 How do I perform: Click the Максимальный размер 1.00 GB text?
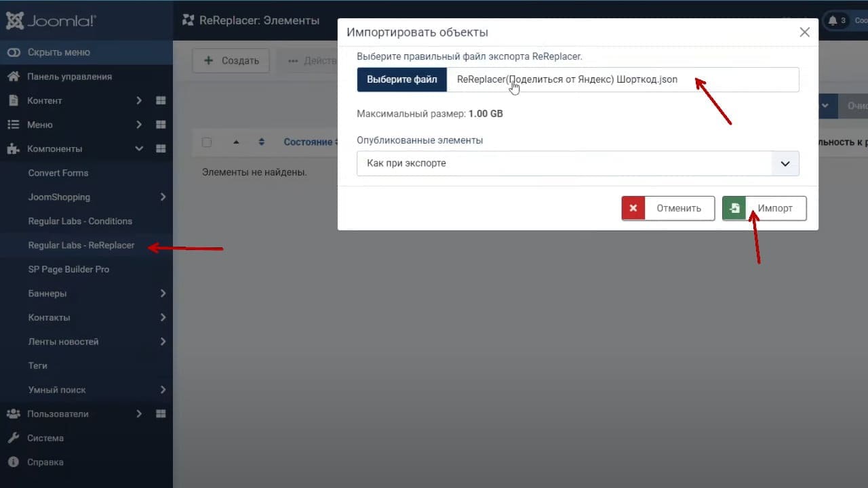point(430,114)
